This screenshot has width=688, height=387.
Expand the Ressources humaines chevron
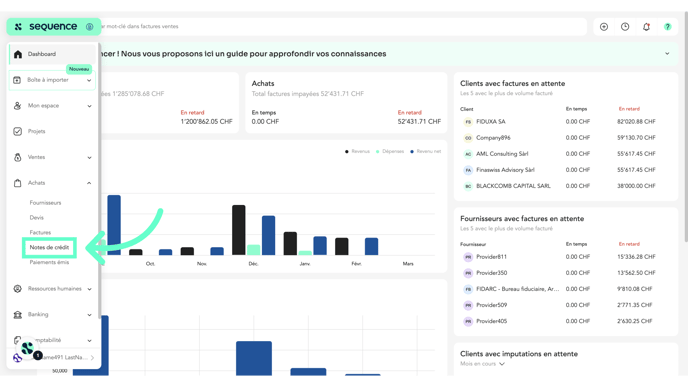click(x=89, y=289)
